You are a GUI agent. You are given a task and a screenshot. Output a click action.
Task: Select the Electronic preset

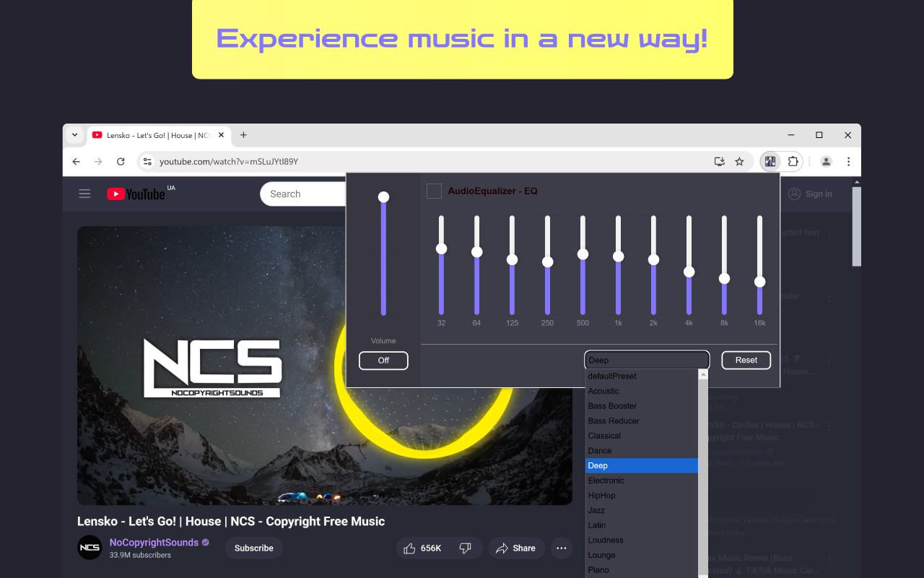pos(642,480)
